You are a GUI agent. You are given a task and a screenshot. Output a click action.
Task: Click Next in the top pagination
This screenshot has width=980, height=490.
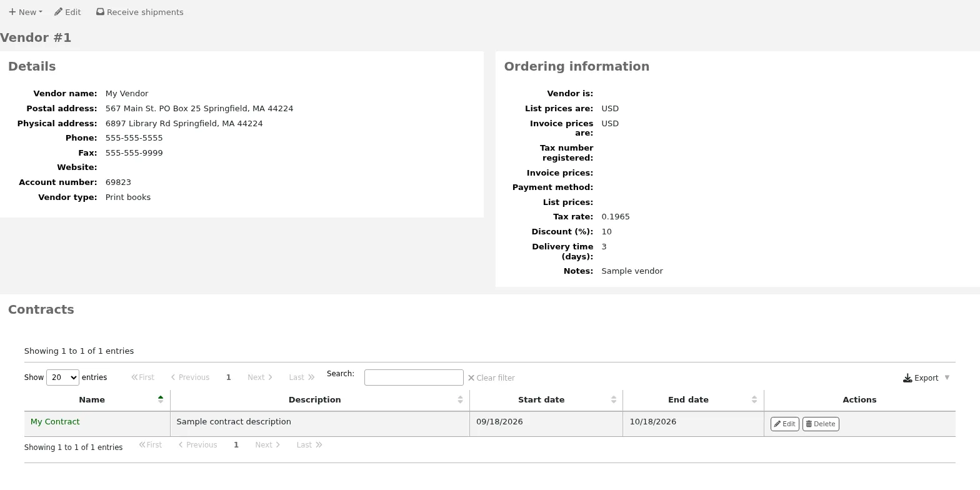pos(260,377)
